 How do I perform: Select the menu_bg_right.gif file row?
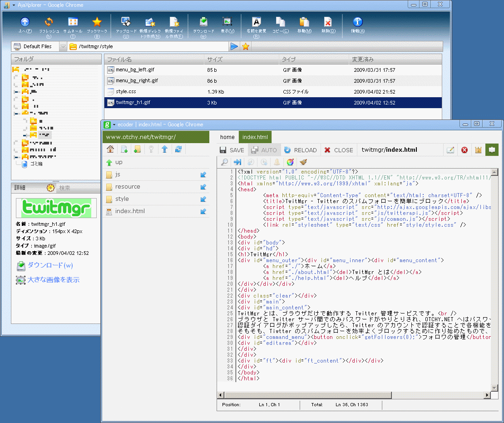[x=273, y=81]
